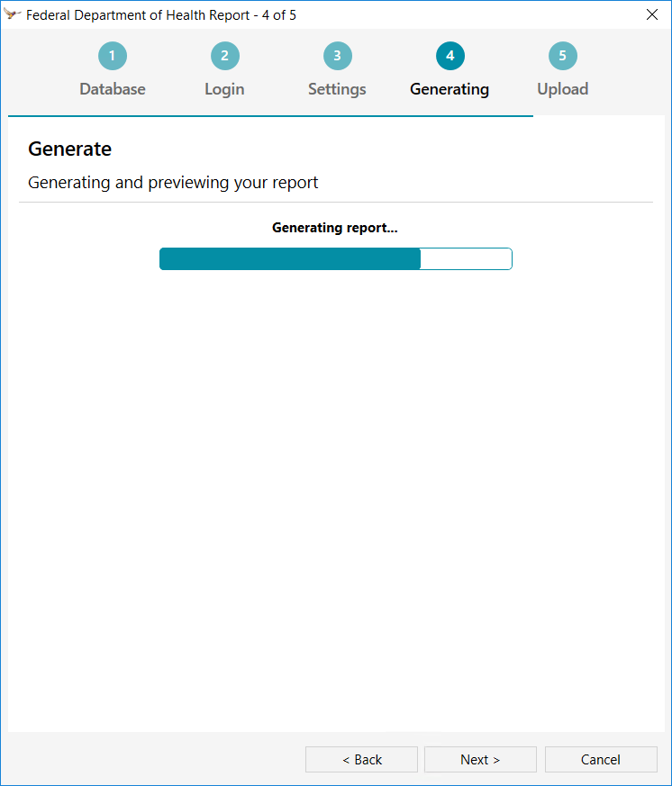Select the Upload step label
The image size is (672, 786).
[563, 89]
